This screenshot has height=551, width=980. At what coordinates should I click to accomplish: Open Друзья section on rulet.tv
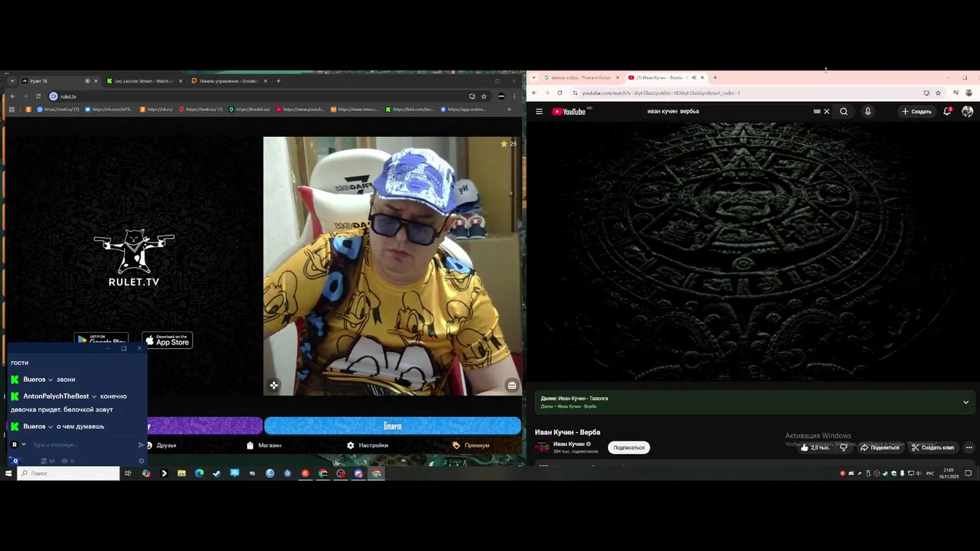[x=162, y=445]
